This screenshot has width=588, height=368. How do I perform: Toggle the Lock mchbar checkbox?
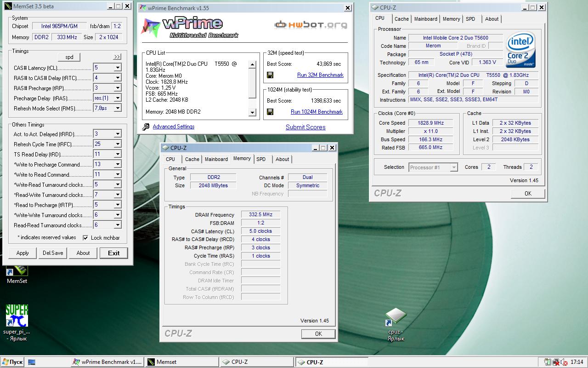(85, 238)
